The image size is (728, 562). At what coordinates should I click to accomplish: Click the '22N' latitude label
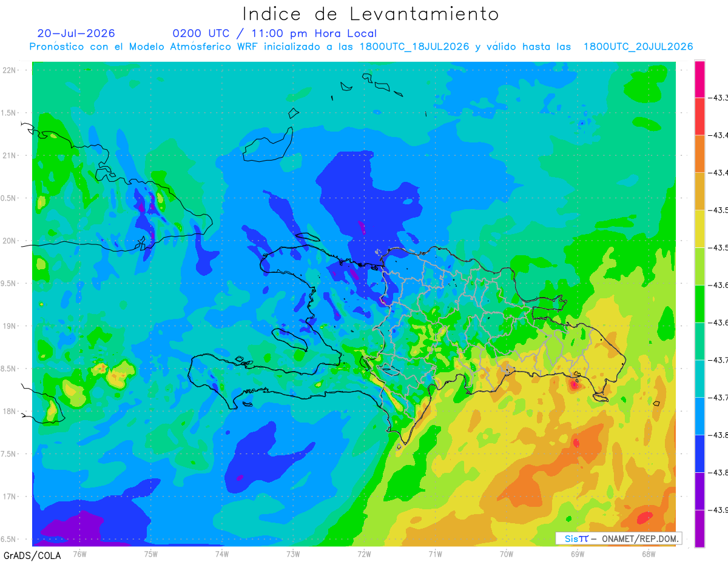coord(10,70)
